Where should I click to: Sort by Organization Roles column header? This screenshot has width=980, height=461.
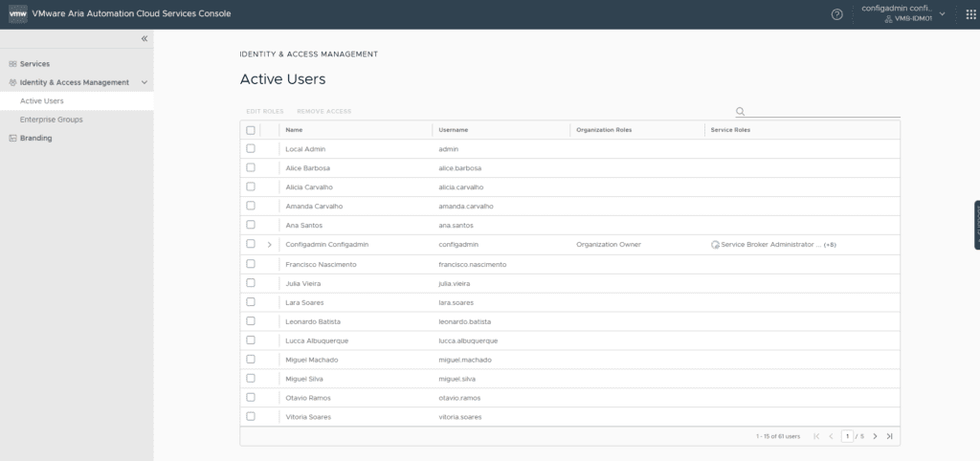click(604, 130)
